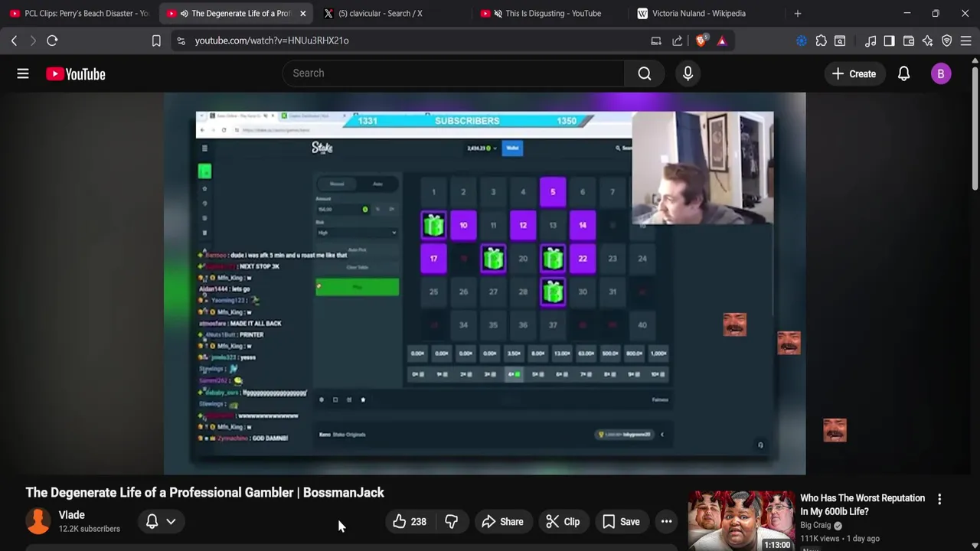Open more actions three-dot menu under video
The image size is (980, 551).
coord(667,522)
